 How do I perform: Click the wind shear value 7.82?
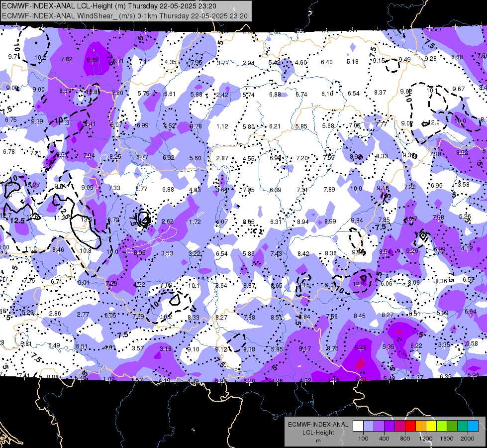pos(67,59)
